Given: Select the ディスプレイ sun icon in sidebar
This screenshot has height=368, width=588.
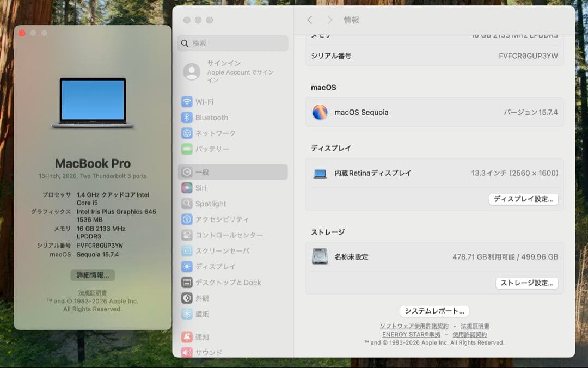Looking at the screenshot, I should click(187, 266).
